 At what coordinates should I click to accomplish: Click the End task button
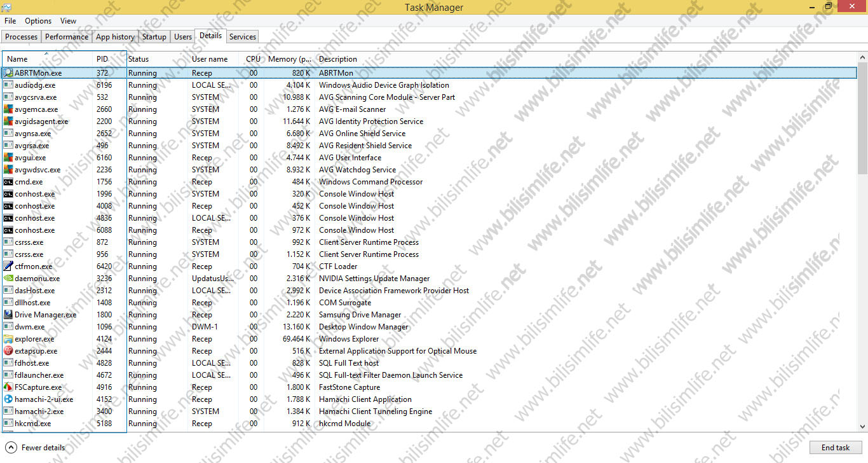pyautogui.click(x=836, y=447)
